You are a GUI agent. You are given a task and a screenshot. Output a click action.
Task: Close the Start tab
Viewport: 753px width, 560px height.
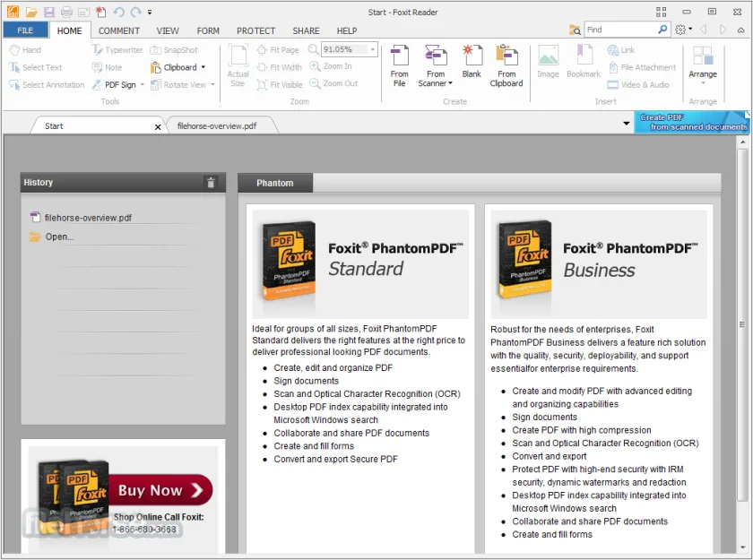[158, 126]
